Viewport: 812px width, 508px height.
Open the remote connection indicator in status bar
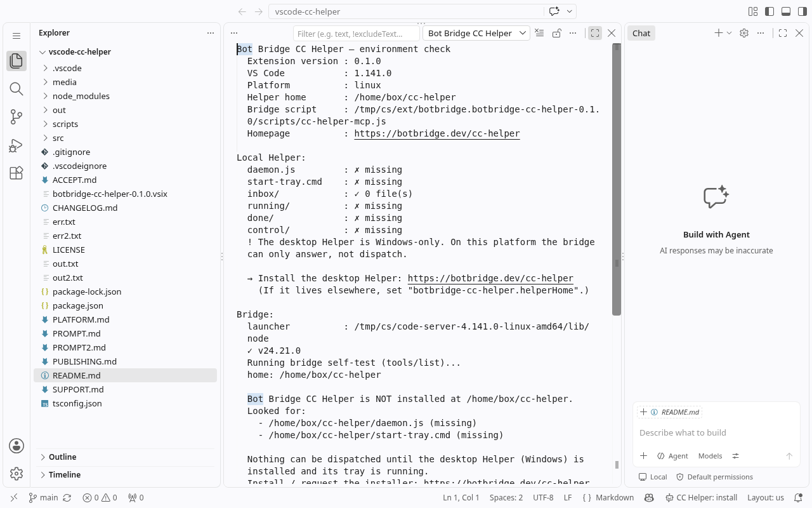(x=14, y=498)
